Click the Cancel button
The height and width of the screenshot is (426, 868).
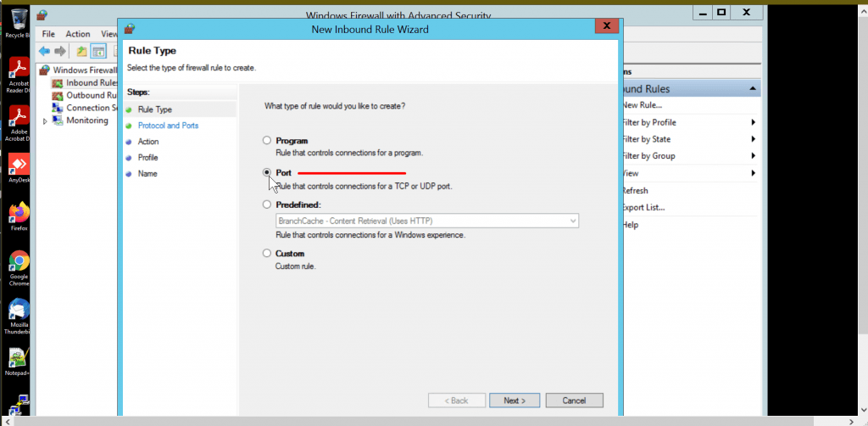(x=574, y=401)
